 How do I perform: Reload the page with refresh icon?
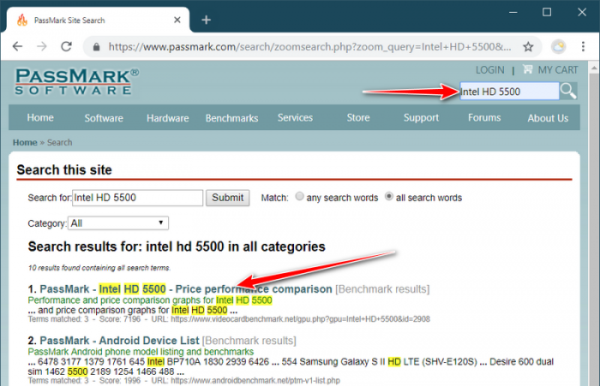(67, 47)
